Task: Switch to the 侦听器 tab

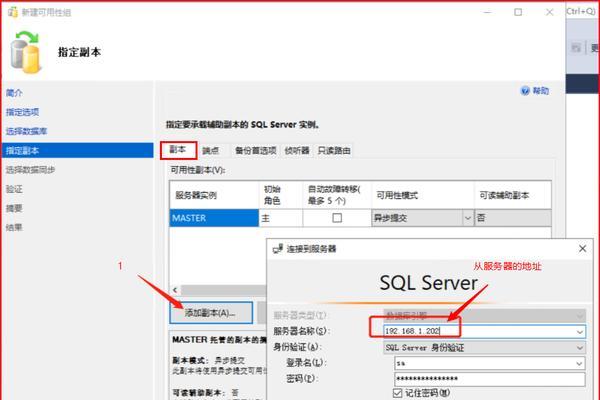Action: coord(297,151)
